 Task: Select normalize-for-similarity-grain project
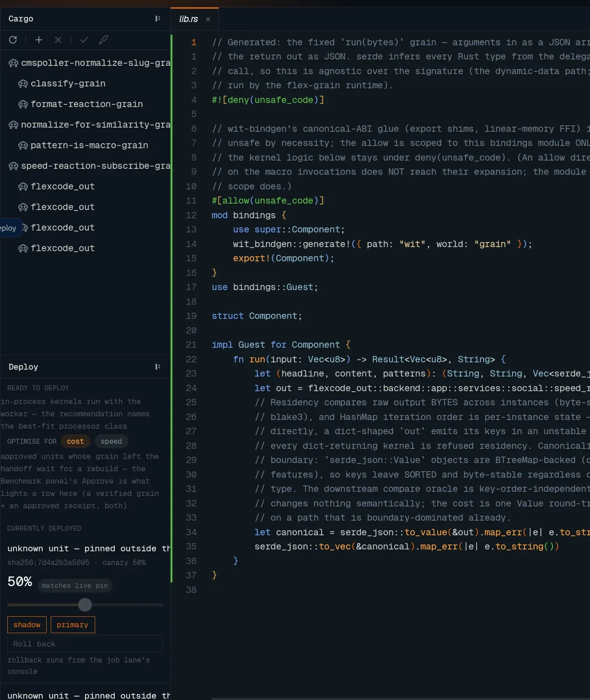pos(86,125)
